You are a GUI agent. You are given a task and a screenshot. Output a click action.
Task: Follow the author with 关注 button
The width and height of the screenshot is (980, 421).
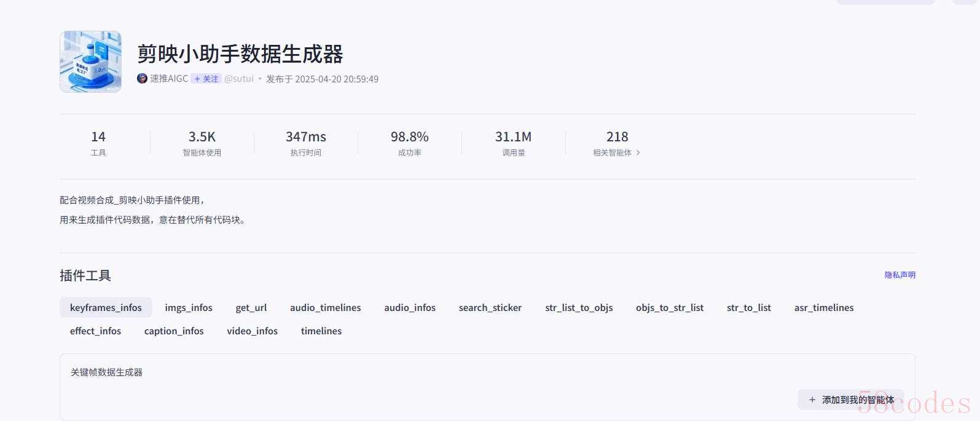tap(206, 79)
